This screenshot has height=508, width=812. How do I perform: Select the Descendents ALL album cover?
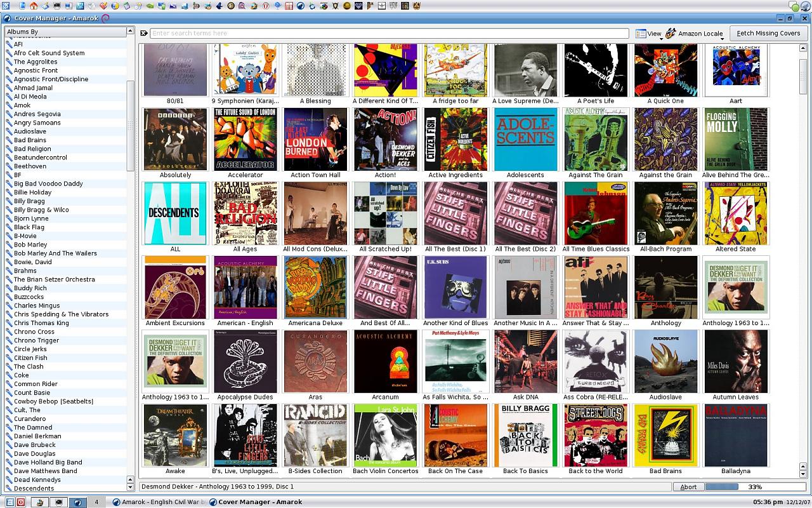175,213
